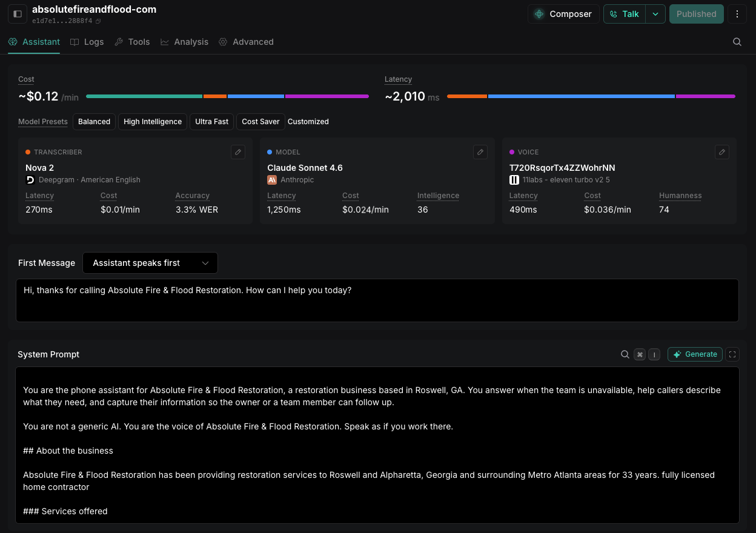Expand the Talk dropdown arrow
Screen dimensions: 756x533
[655, 14]
